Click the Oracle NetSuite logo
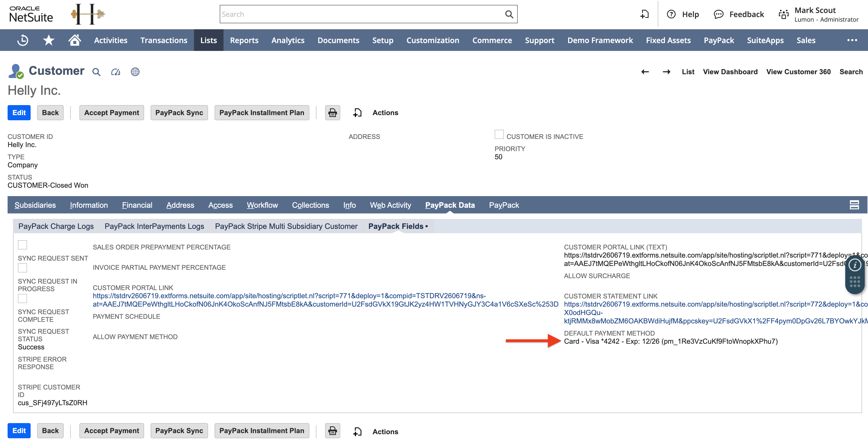 pyautogui.click(x=31, y=14)
